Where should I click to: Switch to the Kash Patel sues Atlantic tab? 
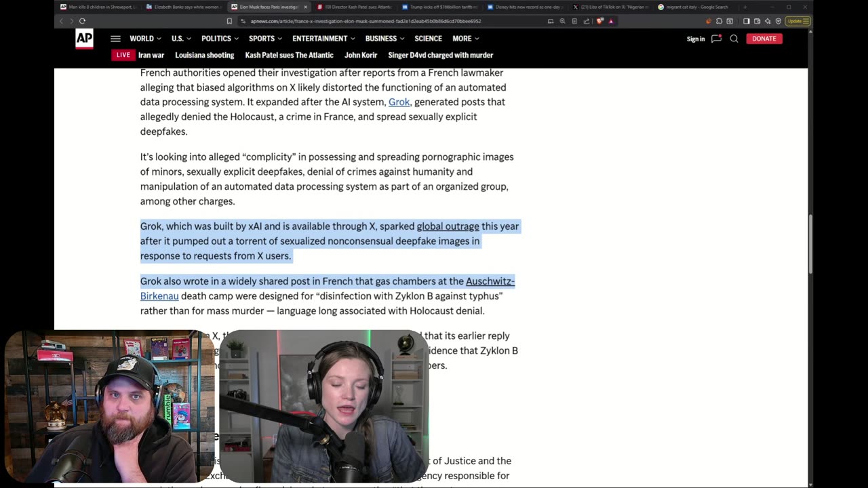click(x=354, y=7)
